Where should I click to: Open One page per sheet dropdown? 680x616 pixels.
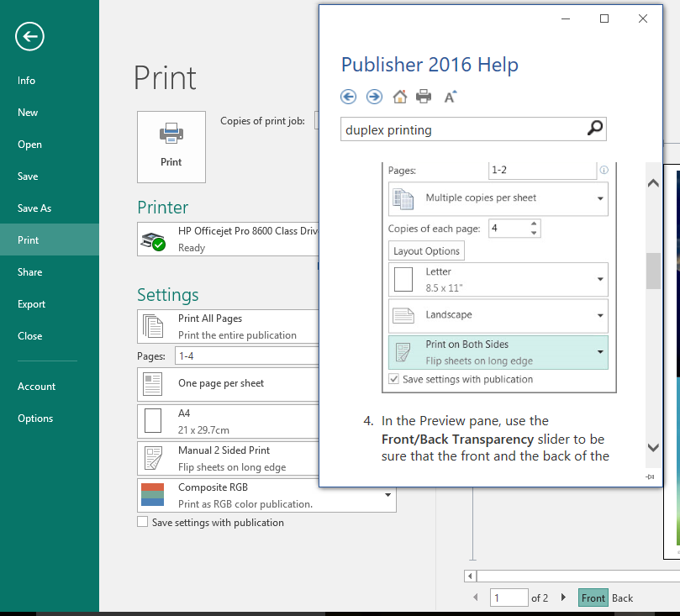pyautogui.click(x=228, y=384)
